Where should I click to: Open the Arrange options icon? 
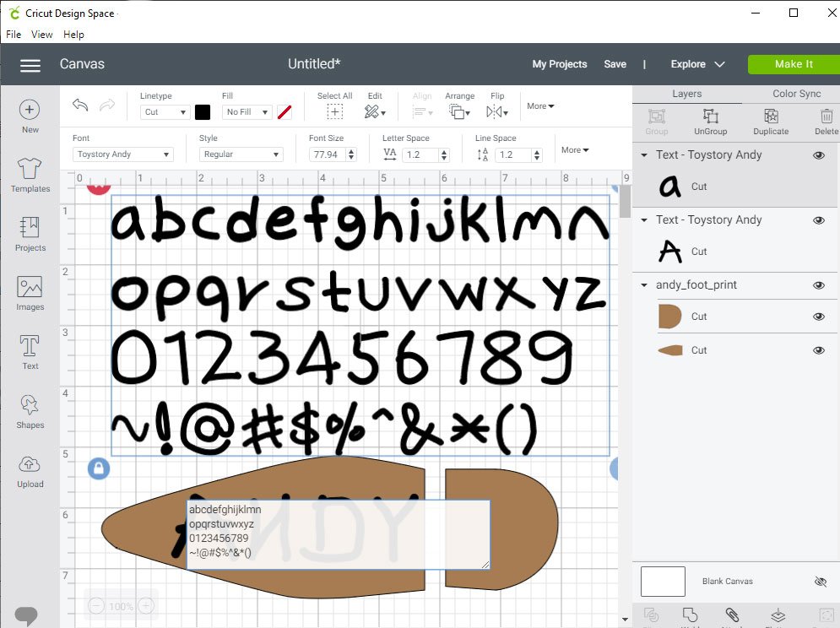[459, 111]
